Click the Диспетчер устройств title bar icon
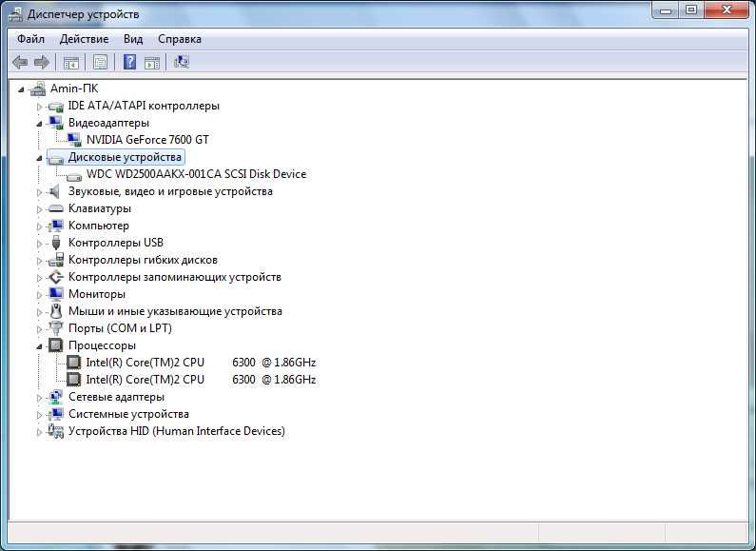The height and width of the screenshot is (551, 756). point(16,14)
